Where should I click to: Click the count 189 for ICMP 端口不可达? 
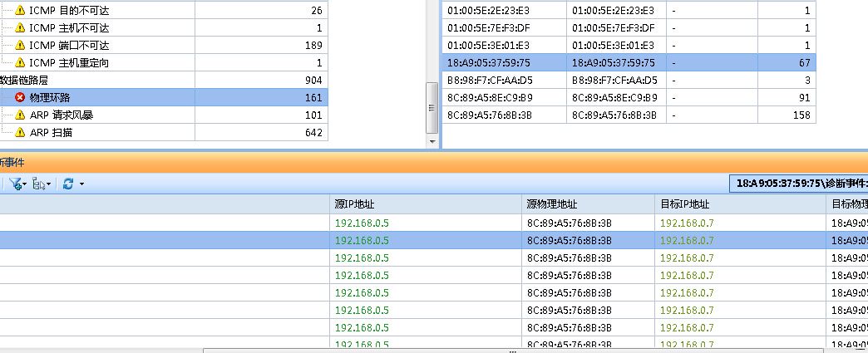coord(313,46)
